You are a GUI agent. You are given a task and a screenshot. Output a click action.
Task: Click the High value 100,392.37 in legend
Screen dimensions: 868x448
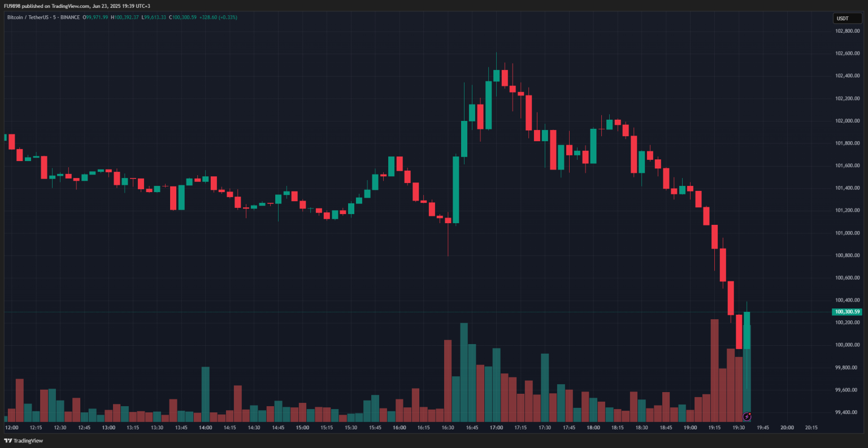127,18
